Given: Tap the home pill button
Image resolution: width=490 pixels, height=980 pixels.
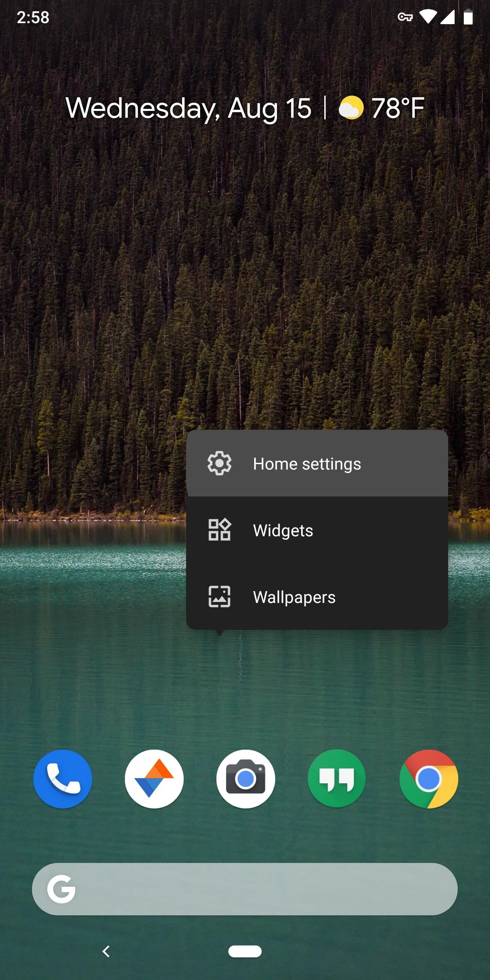Looking at the screenshot, I should coord(245,951).
